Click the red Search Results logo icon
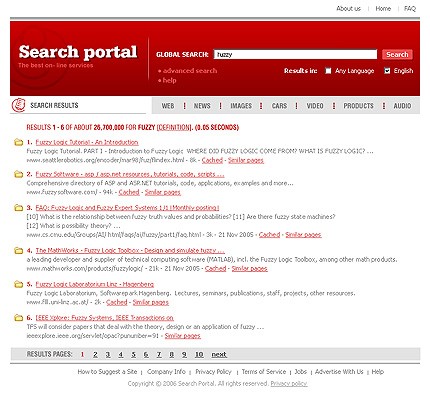 tap(18, 105)
